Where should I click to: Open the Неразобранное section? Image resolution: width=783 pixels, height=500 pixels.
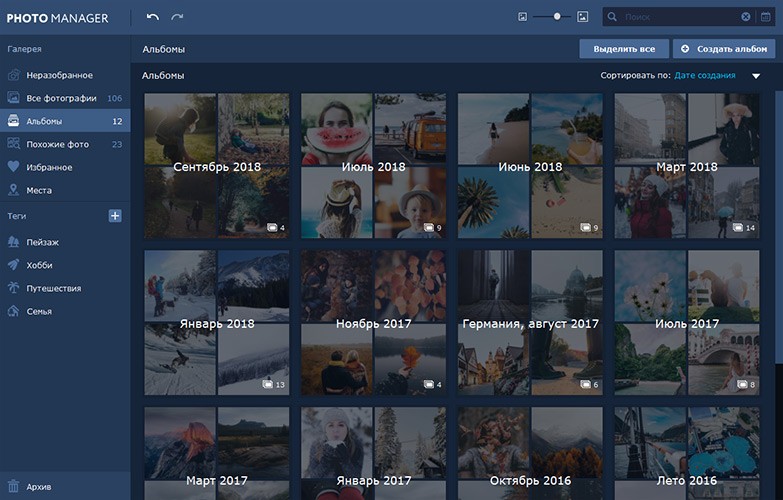(x=65, y=75)
